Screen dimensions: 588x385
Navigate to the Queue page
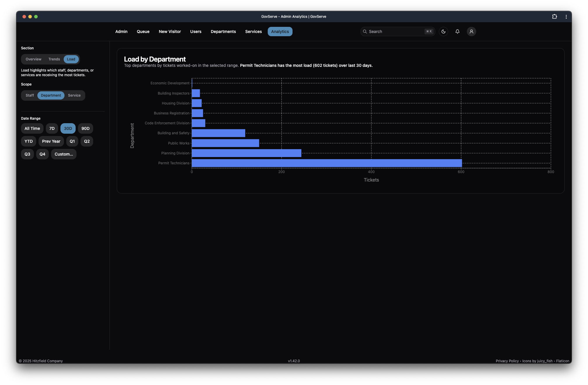point(143,31)
